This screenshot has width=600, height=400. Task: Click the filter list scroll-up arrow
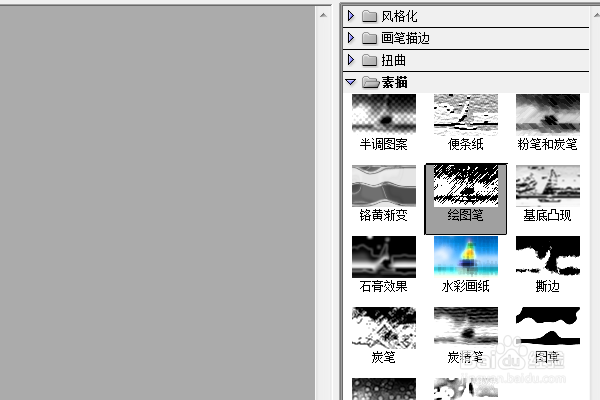tap(597, 15)
